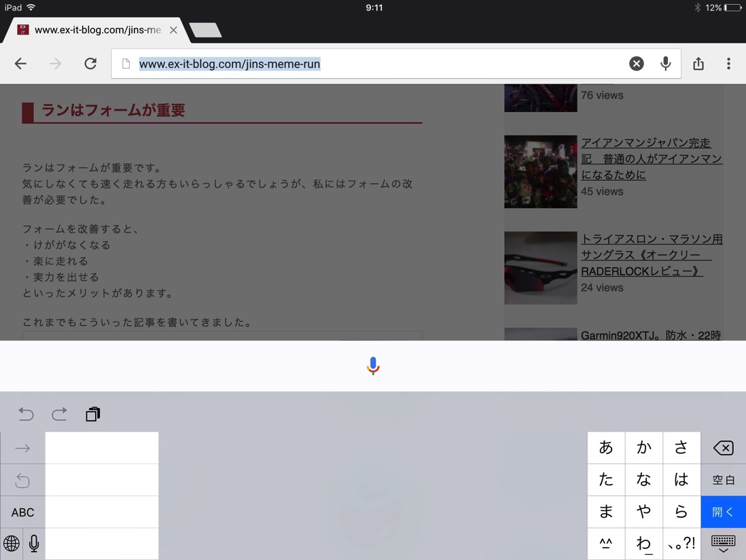Tap the reverse cycle arrow key
This screenshot has width=746, height=560.
tap(22, 480)
